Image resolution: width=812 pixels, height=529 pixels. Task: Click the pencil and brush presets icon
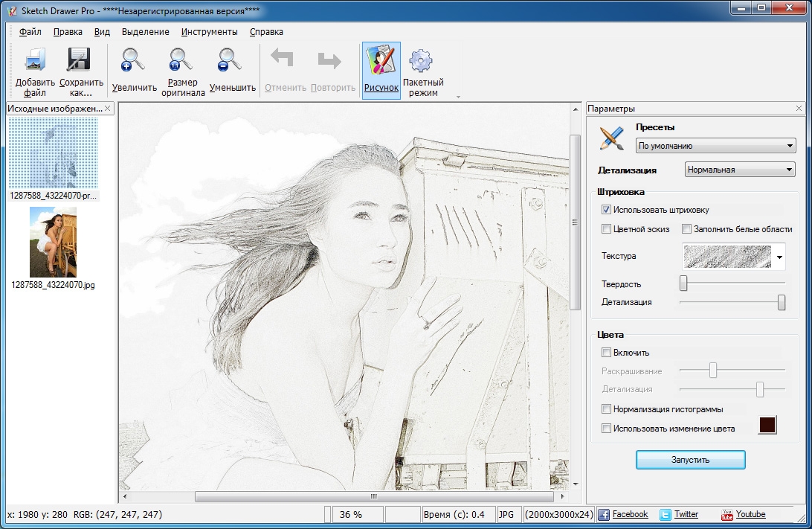coord(612,138)
